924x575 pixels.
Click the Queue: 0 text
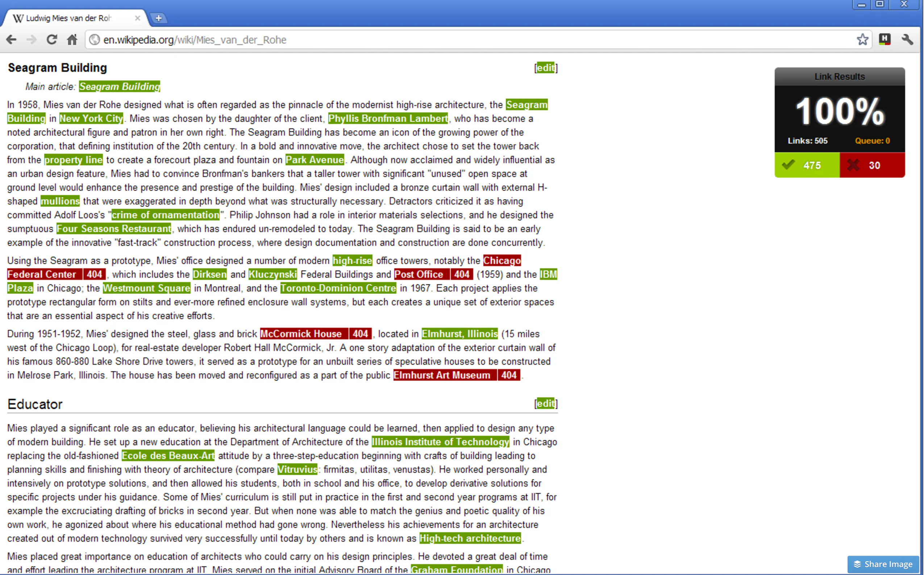click(873, 141)
